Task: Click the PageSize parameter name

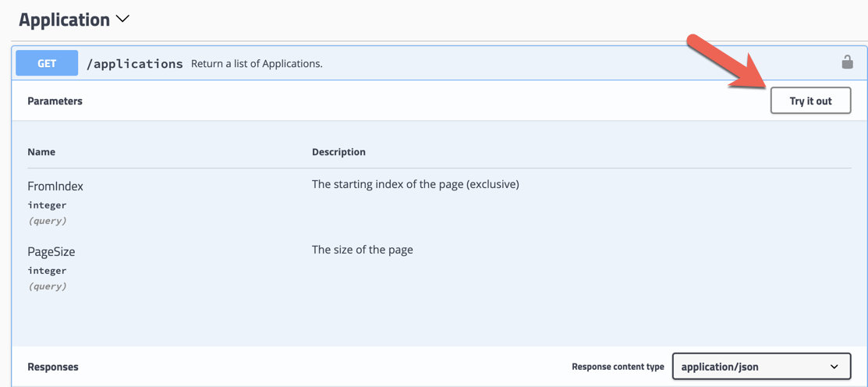Action: pos(51,252)
